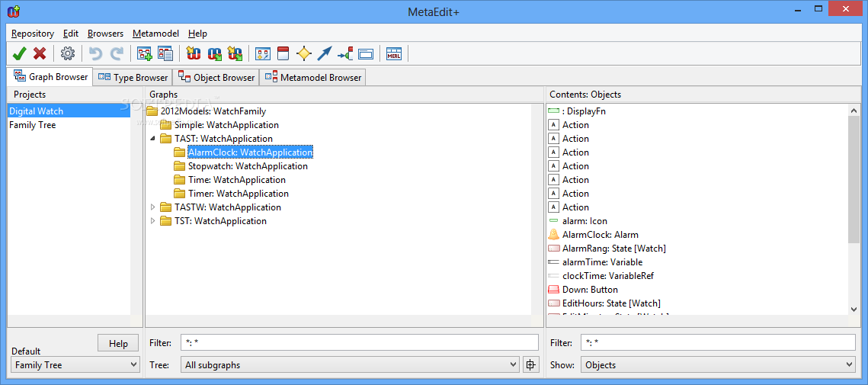Create a new graph with the green-plus icon

coord(145,53)
